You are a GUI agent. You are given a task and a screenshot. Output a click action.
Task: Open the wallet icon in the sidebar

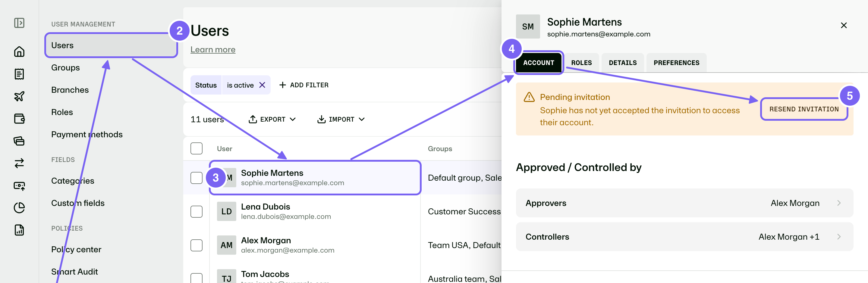coord(19,118)
